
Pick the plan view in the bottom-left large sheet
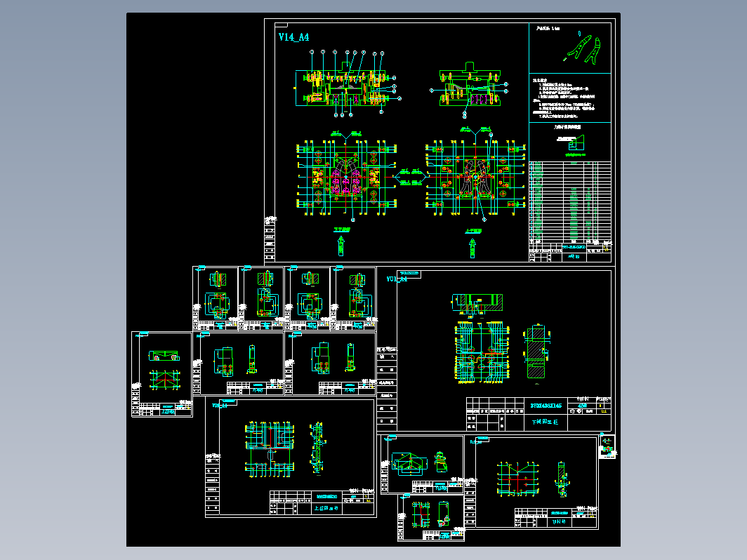[x=270, y=448]
